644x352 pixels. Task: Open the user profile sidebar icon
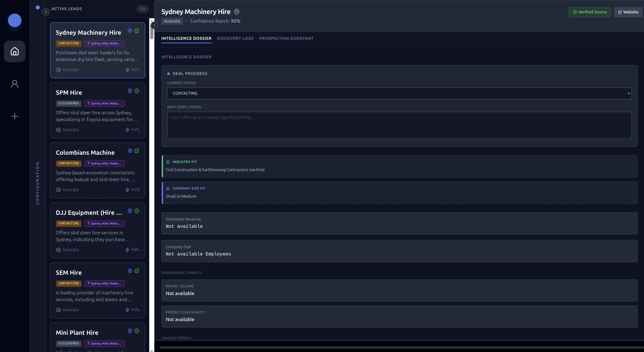click(x=15, y=84)
